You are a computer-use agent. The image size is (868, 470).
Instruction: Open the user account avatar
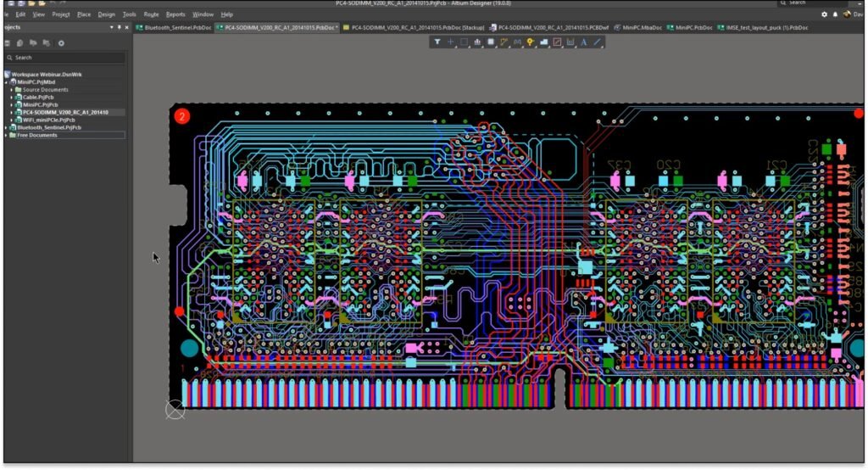(847, 14)
